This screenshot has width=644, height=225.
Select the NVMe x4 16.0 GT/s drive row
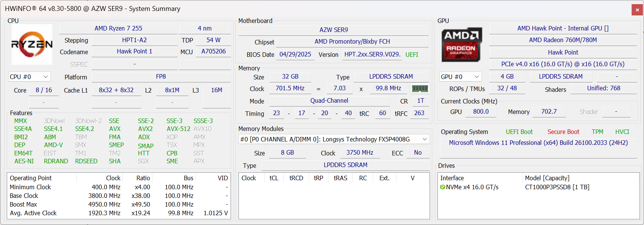point(538,187)
